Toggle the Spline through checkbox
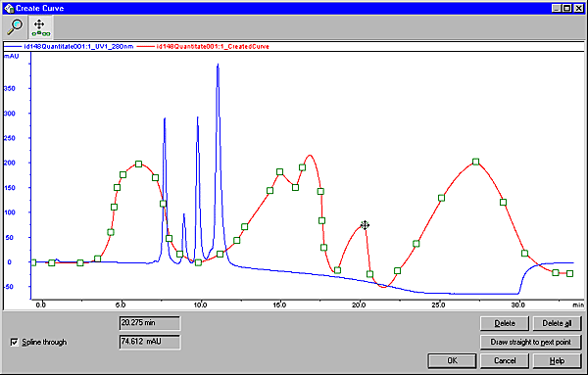 click(15, 342)
